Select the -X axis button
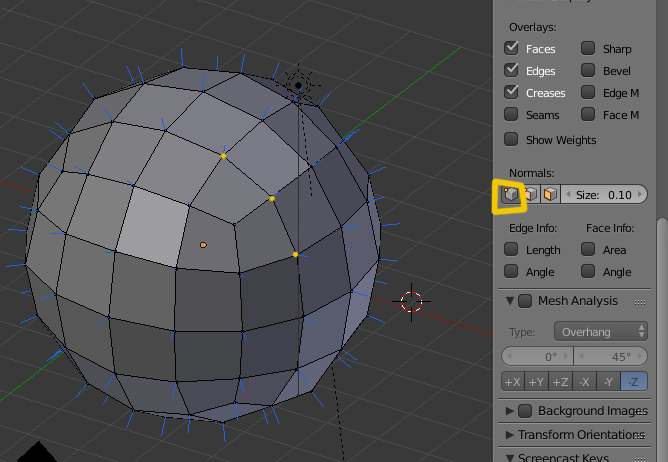Screen dimensions: 668x462 (x=584, y=381)
